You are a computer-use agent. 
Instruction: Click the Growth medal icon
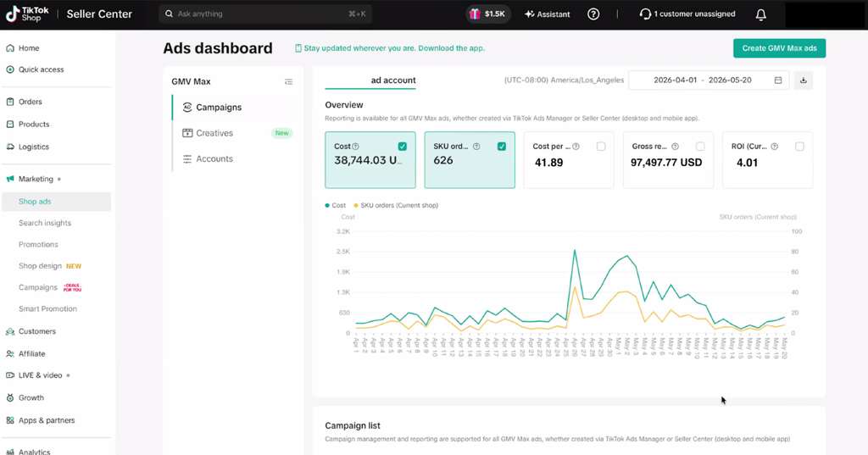point(10,397)
